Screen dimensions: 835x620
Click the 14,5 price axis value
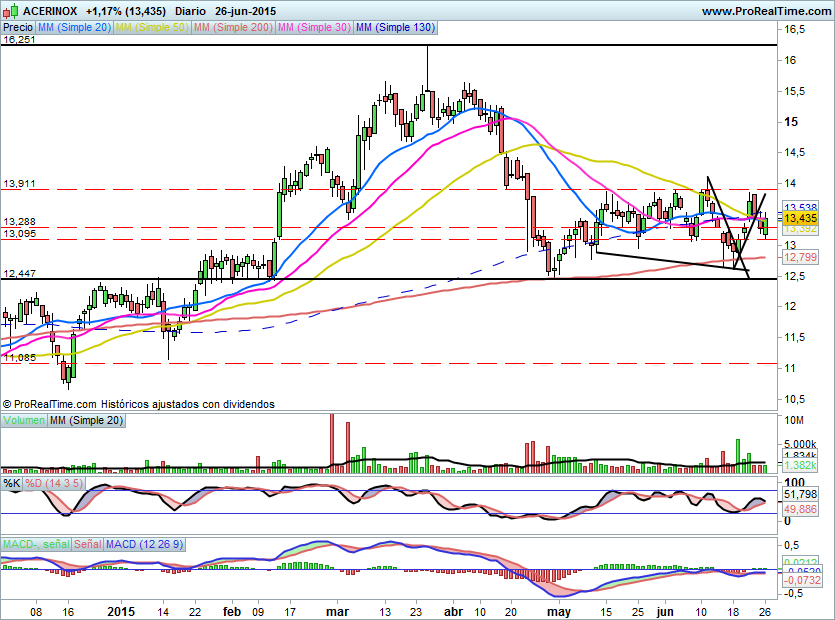click(x=794, y=153)
